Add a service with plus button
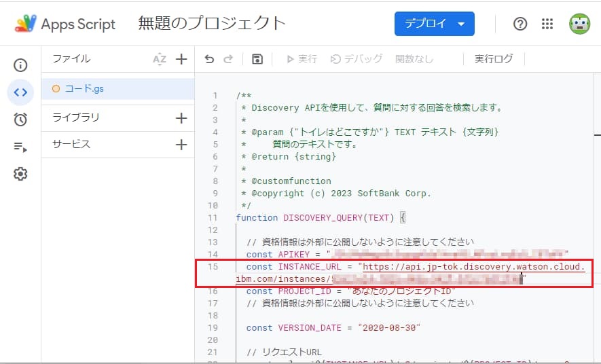The width and height of the screenshot is (601, 364). [x=181, y=145]
